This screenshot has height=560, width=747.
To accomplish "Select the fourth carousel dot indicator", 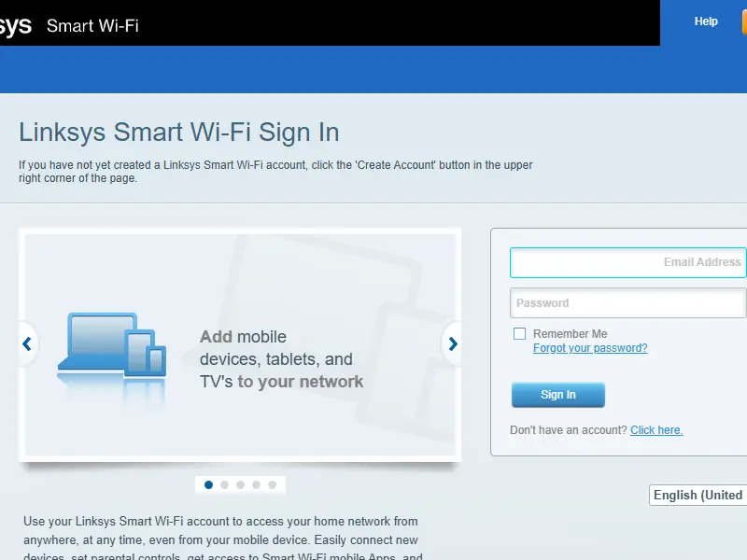I will 256,484.
